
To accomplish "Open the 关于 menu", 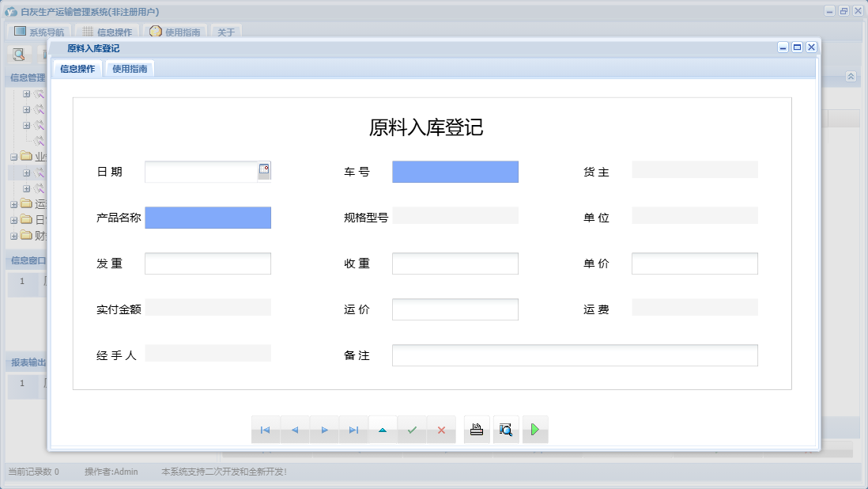I will (225, 32).
